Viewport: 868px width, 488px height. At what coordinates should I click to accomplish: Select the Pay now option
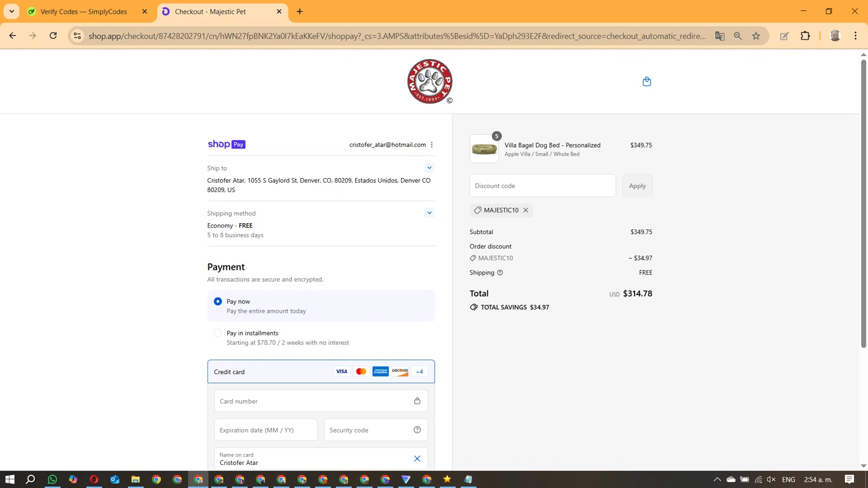tap(218, 301)
